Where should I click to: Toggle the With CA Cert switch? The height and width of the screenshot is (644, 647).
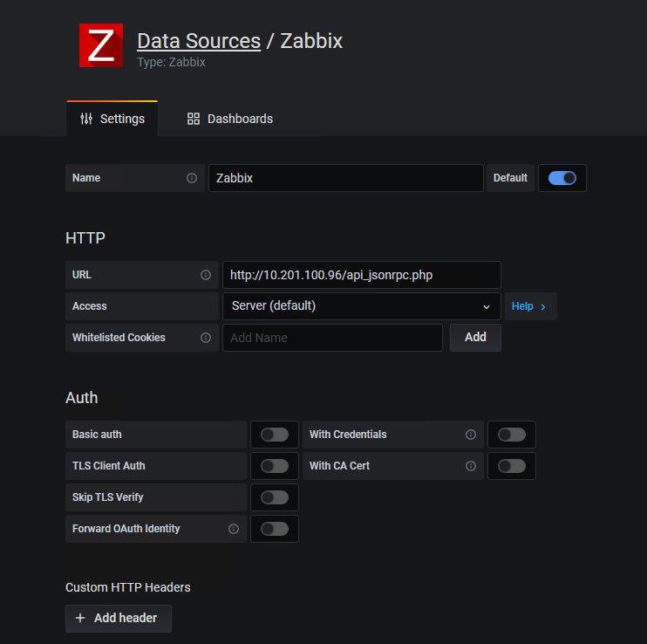[511, 466]
